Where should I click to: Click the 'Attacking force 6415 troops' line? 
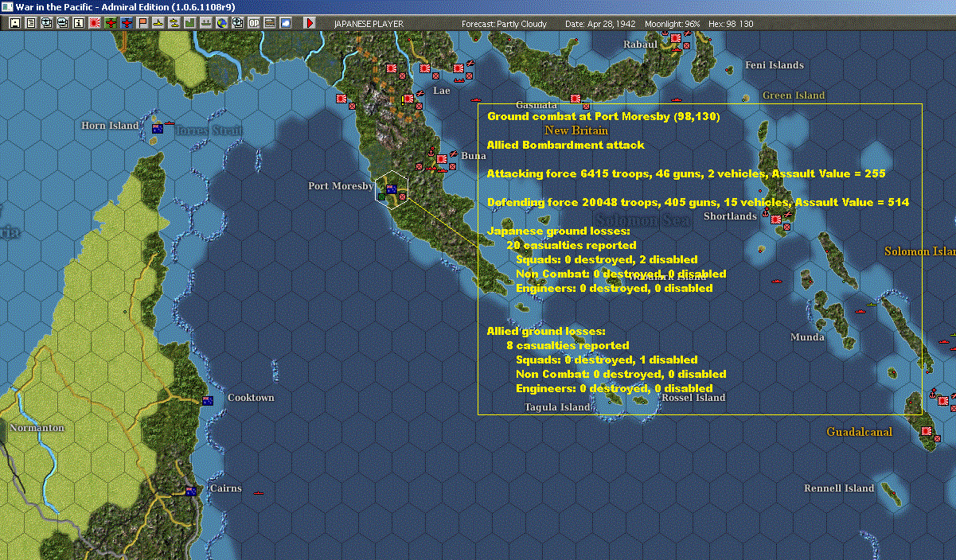(686, 173)
